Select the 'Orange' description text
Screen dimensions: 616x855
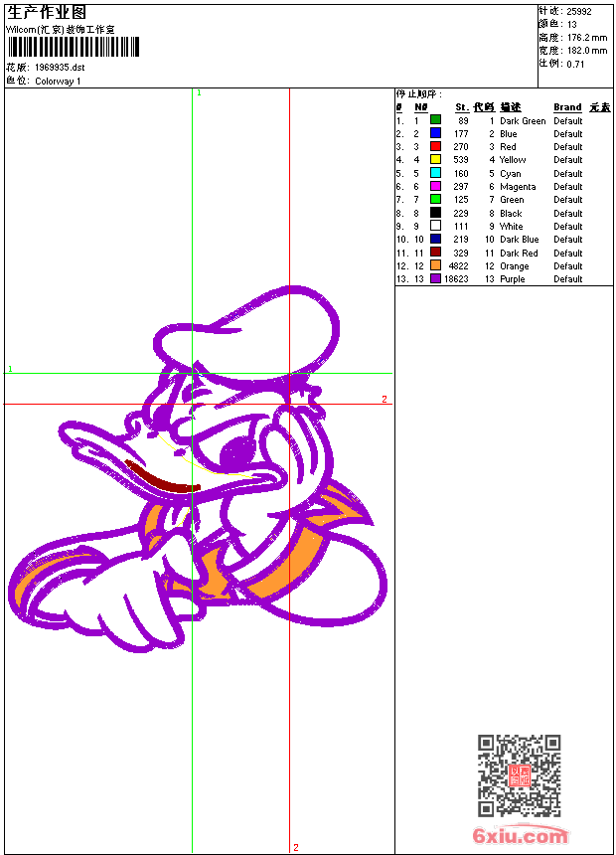click(x=514, y=266)
